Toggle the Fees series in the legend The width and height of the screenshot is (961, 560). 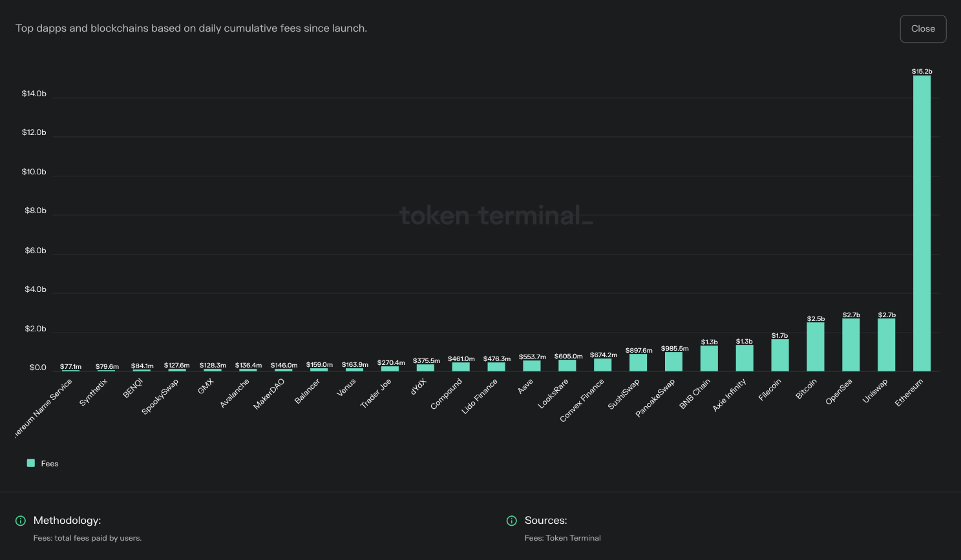click(42, 463)
